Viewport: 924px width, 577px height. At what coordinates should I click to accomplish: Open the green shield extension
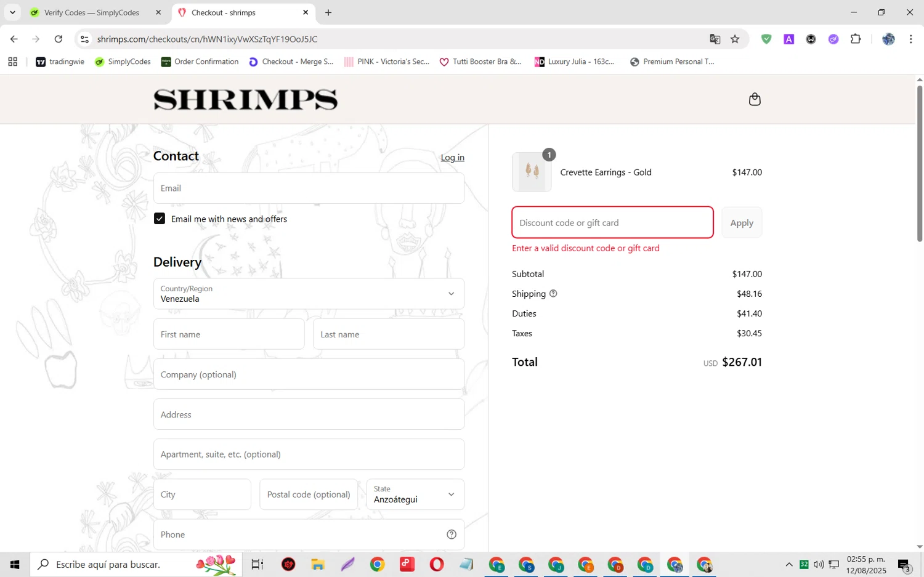766,39
